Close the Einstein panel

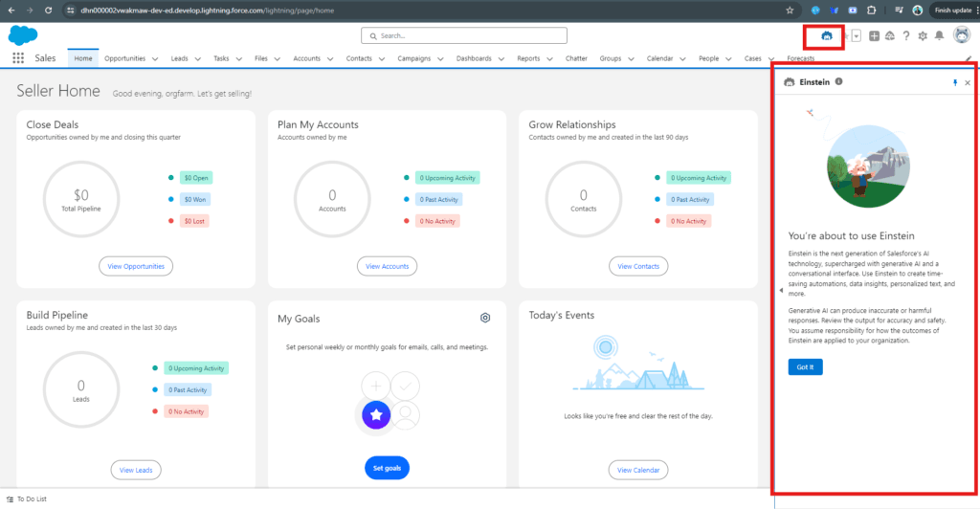pos(968,82)
